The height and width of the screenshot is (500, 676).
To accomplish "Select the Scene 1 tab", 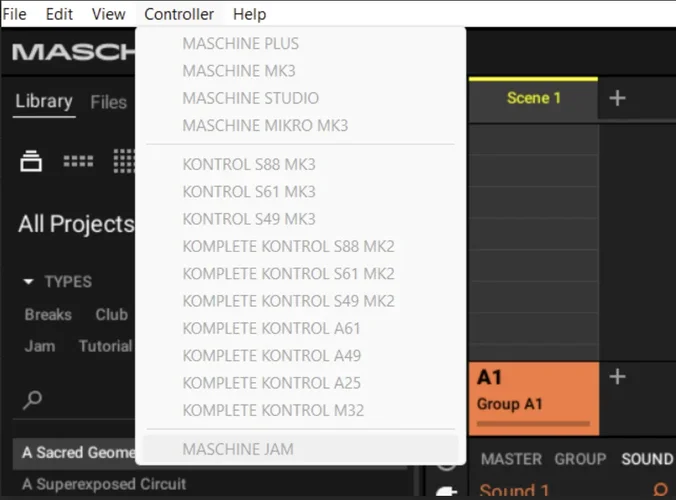I will coord(533,98).
